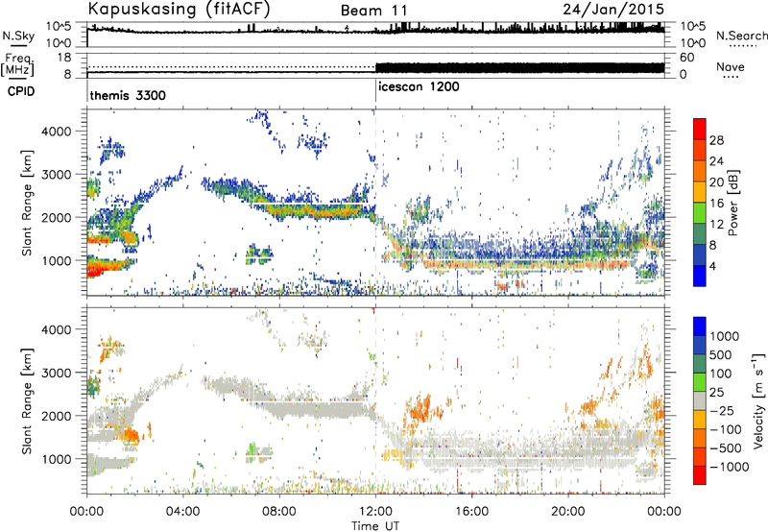Click the "4000" tick label of the power panel
Image resolution: width=768 pixels, height=532 pixels.
coord(56,131)
